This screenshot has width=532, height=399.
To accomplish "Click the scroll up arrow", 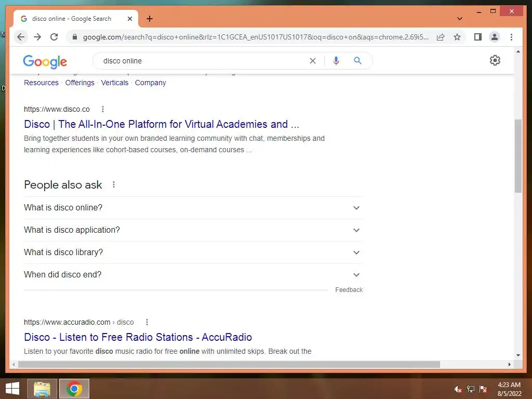I will click(518, 51).
